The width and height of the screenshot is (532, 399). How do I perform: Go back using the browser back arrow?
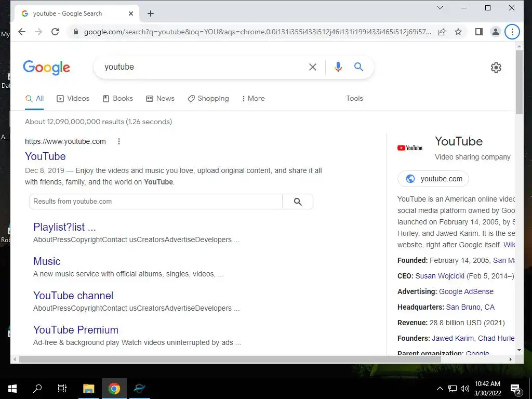22,32
